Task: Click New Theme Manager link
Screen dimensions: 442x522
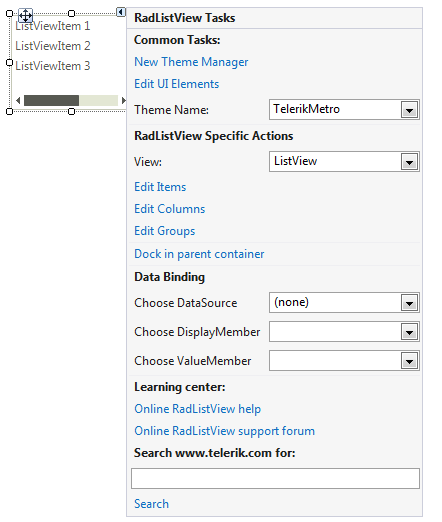Action: tap(191, 62)
